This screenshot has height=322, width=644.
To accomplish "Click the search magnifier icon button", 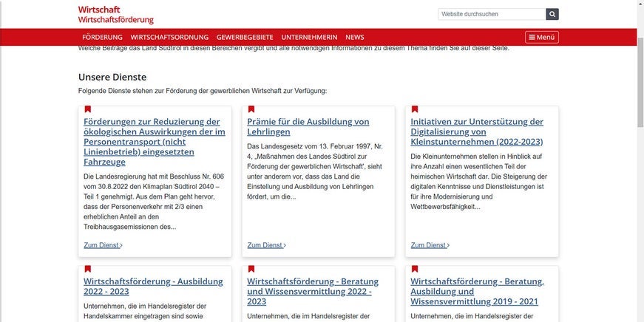I will pyautogui.click(x=552, y=14).
